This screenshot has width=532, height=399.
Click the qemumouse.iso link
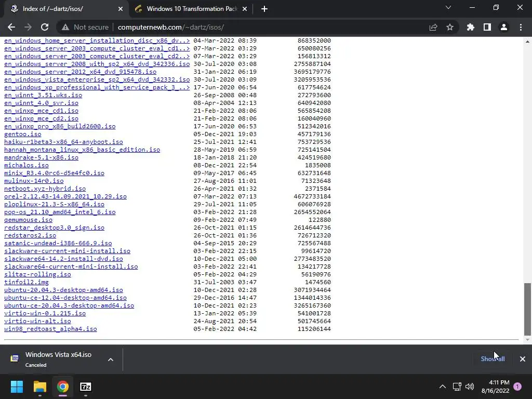(x=28, y=220)
